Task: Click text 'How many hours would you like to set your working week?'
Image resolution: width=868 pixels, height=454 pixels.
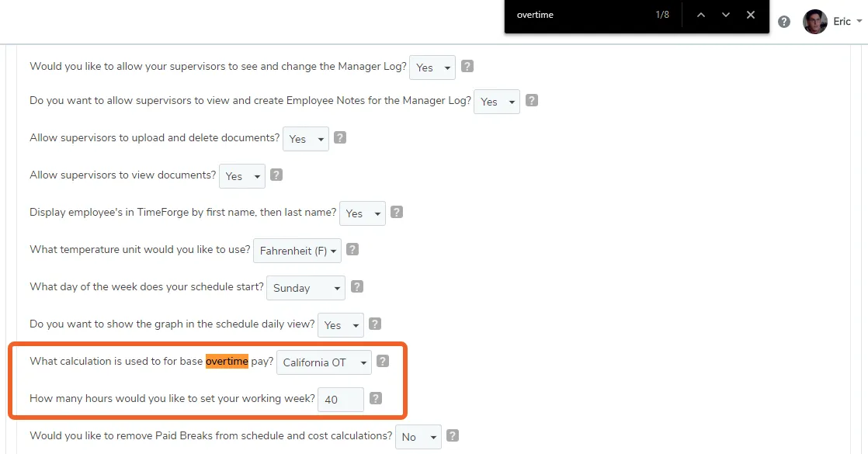Action: 172,399
